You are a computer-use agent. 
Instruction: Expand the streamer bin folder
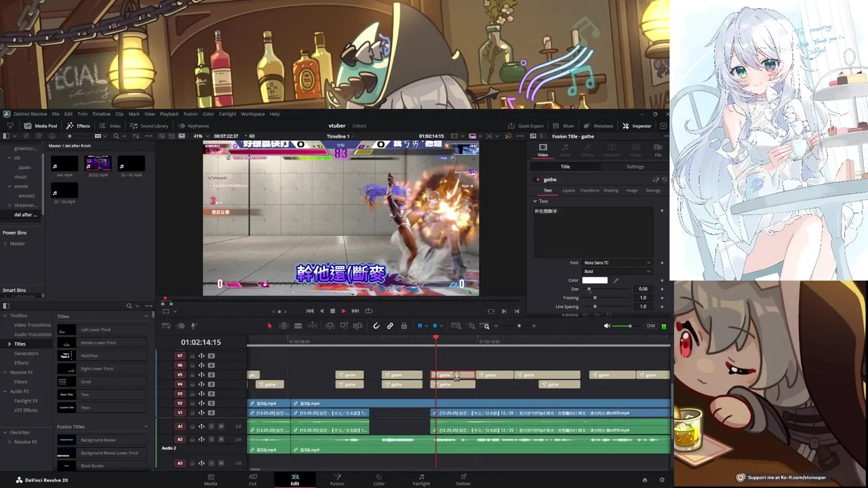pos(9,205)
